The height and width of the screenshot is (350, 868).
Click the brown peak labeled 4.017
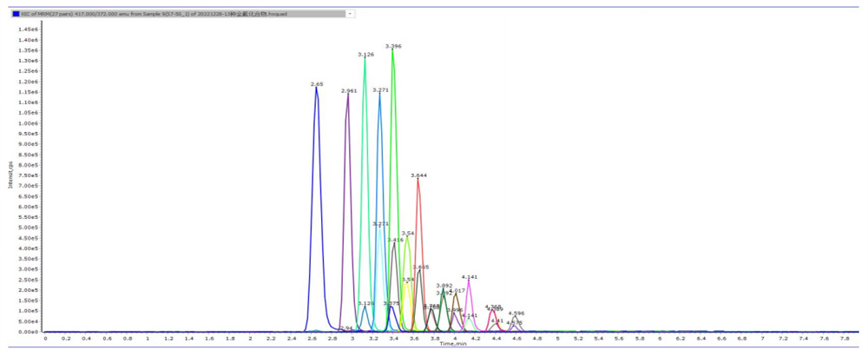point(457,296)
